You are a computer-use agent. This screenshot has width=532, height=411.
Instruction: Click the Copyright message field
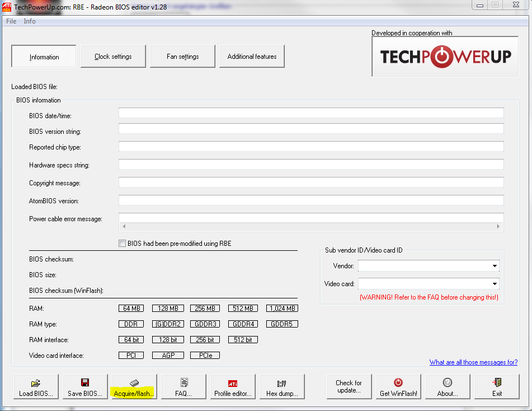311,183
